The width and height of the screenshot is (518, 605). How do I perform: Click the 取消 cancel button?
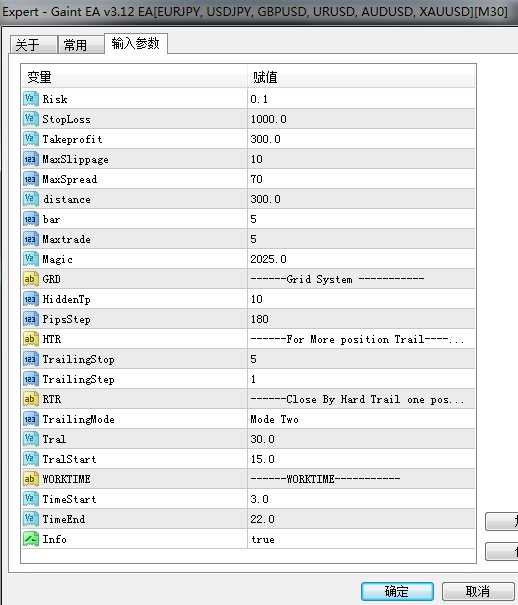(478, 591)
